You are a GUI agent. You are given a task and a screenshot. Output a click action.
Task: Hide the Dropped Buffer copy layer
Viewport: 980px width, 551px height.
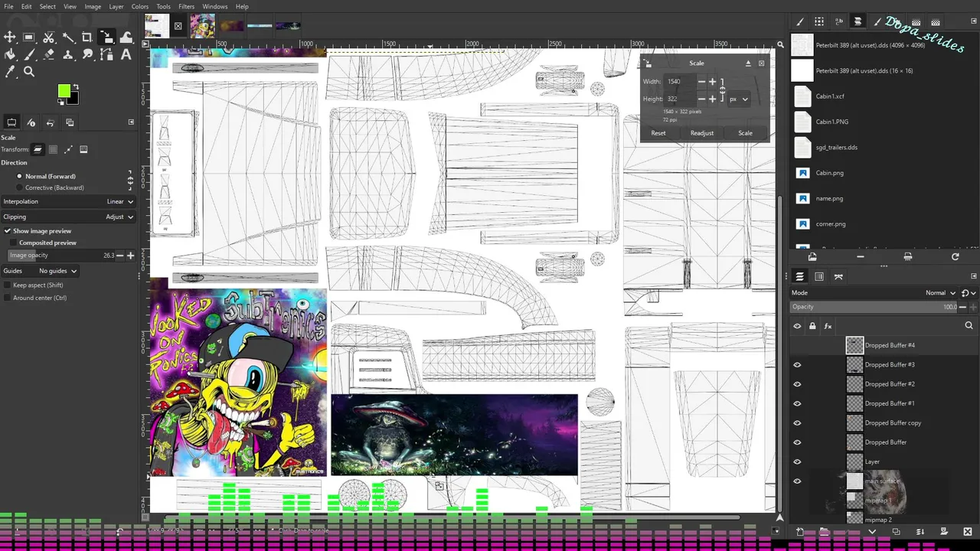tap(797, 423)
